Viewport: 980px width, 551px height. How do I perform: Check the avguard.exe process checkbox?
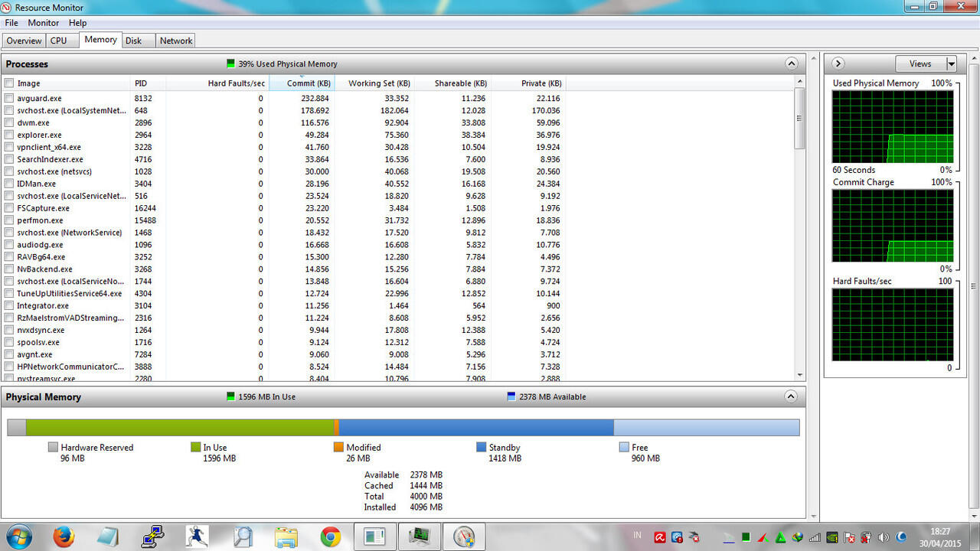(9, 99)
